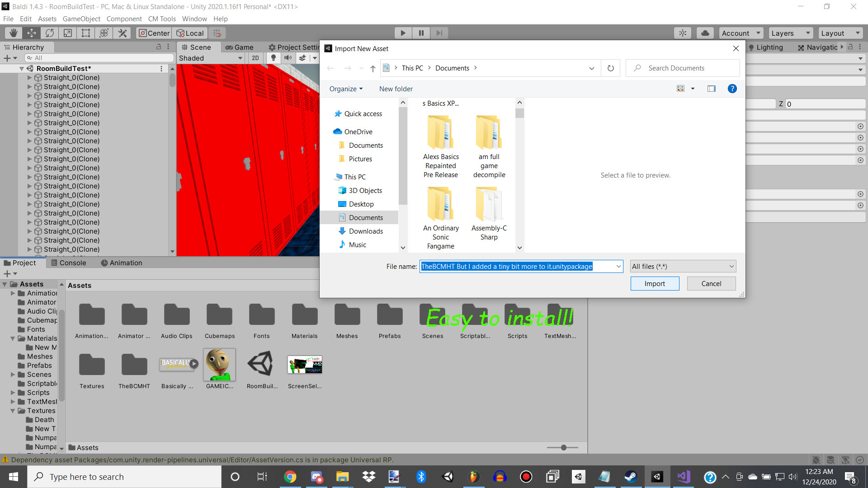
Task: Click the Lighting panel icon
Action: pos(752,47)
